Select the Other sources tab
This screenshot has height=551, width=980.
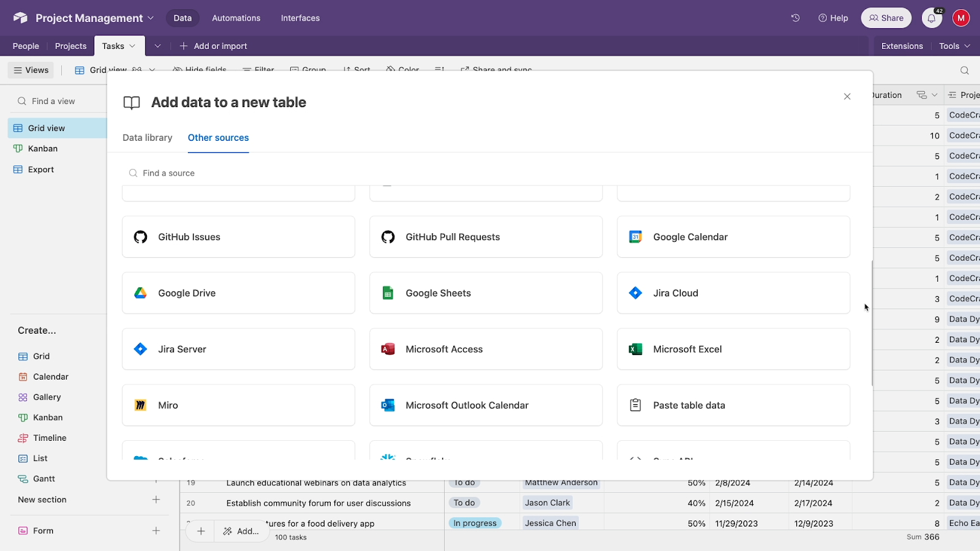218,138
